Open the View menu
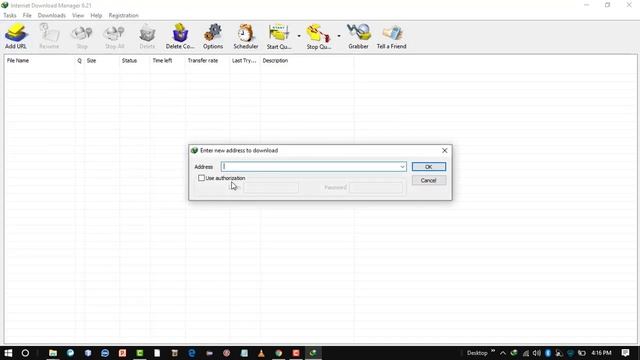 [78, 16]
